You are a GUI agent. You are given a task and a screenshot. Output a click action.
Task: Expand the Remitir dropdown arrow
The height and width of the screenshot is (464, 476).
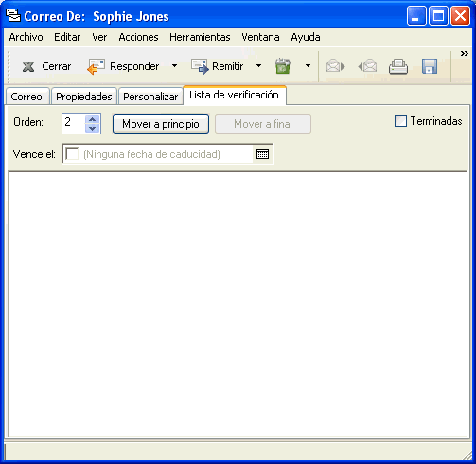click(x=258, y=66)
